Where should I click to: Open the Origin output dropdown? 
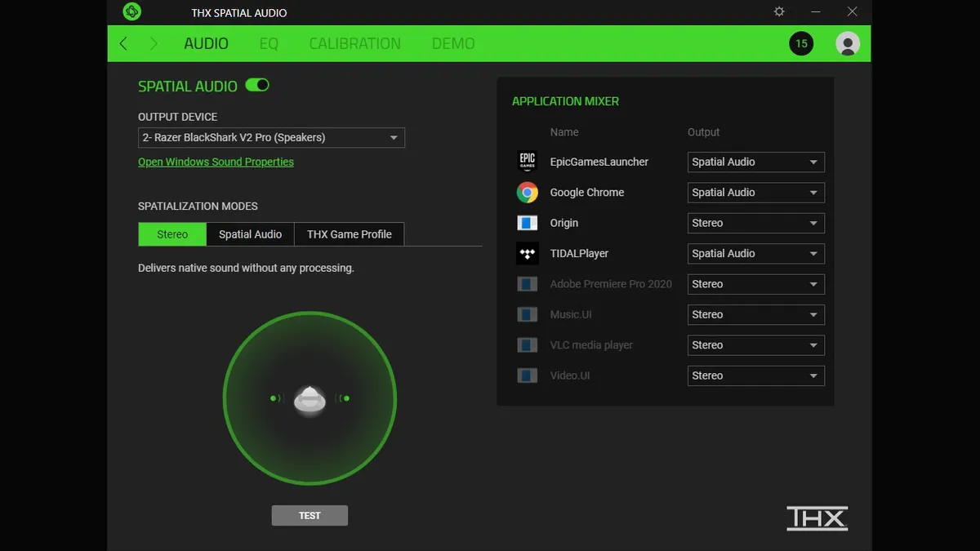tap(755, 223)
